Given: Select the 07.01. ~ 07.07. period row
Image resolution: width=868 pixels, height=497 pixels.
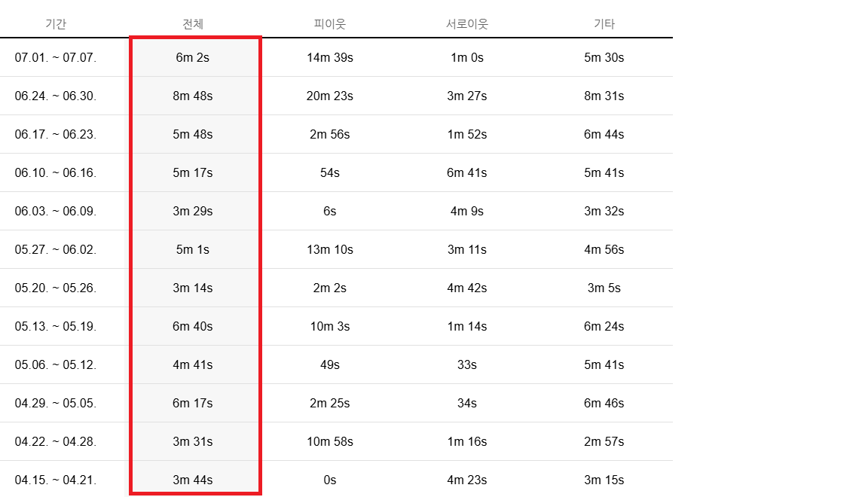Looking at the screenshot, I should 56,57.
